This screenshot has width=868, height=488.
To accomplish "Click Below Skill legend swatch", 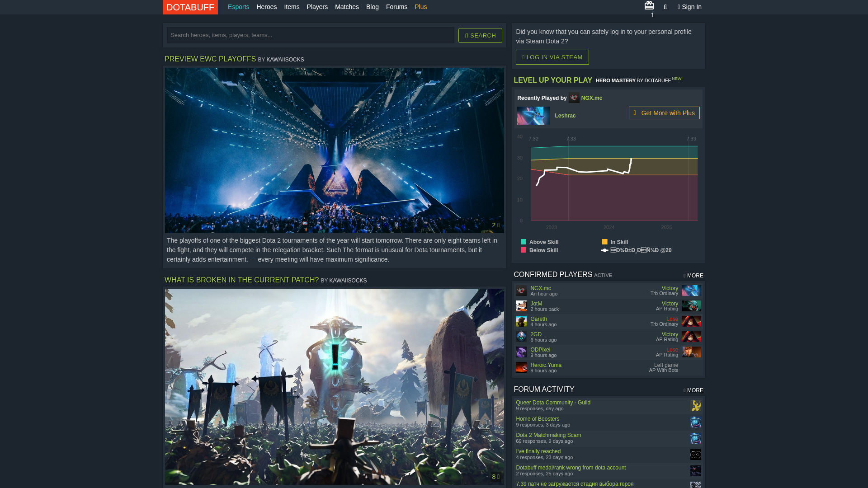I will [x=524, y=250].
